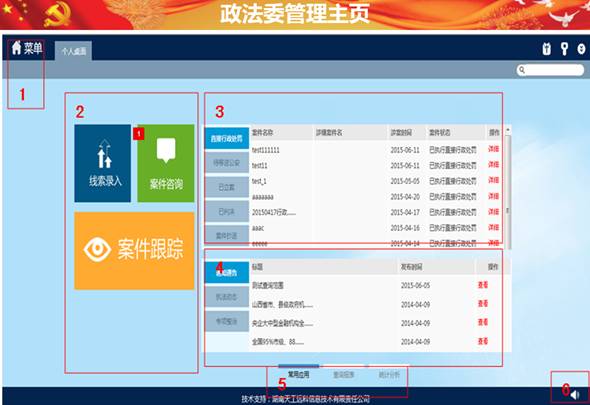The width and height of the screenshot is (590, 405).
Task: Open 详情 link for test111111 case
Action: (x=494, y=149)
